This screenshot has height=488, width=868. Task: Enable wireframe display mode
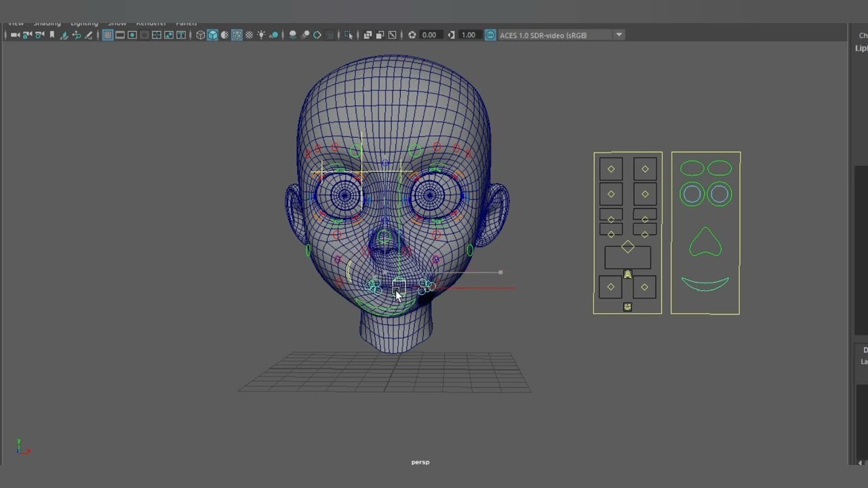point(200,35)
